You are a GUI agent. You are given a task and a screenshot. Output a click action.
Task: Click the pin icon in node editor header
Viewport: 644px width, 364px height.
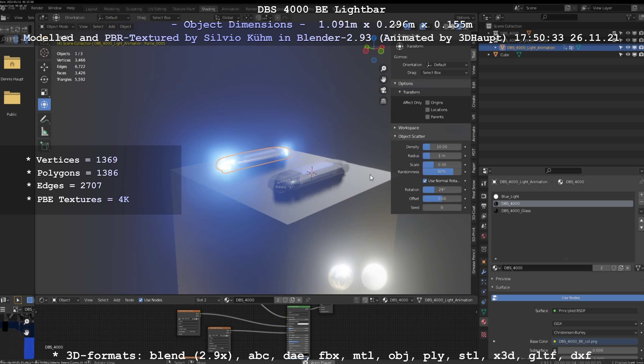click(x=308, y=300)
